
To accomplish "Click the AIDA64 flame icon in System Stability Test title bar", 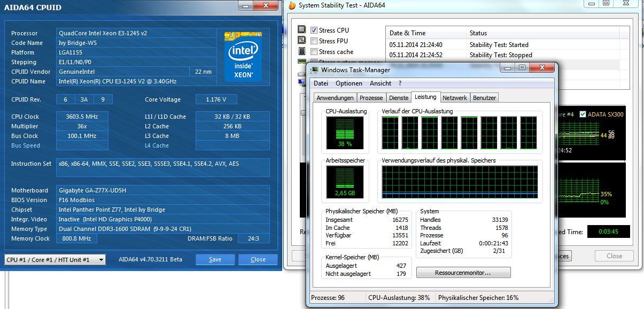I will coord(292,5).
